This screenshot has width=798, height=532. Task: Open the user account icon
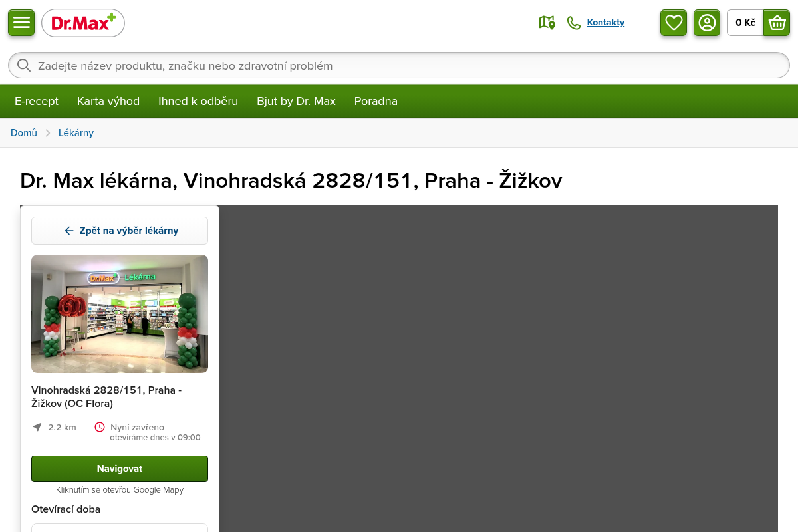tap(707, 23)
